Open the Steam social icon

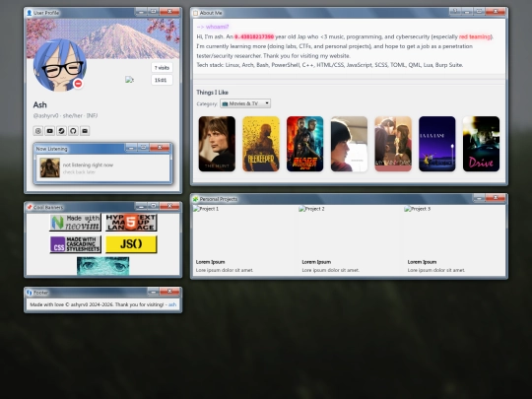point(61,131)
